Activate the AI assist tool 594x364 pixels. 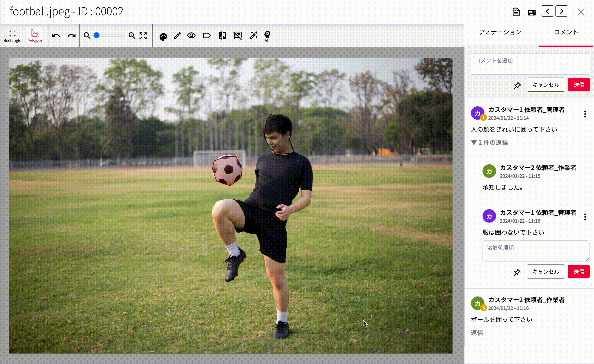click(x=267, y=36)
